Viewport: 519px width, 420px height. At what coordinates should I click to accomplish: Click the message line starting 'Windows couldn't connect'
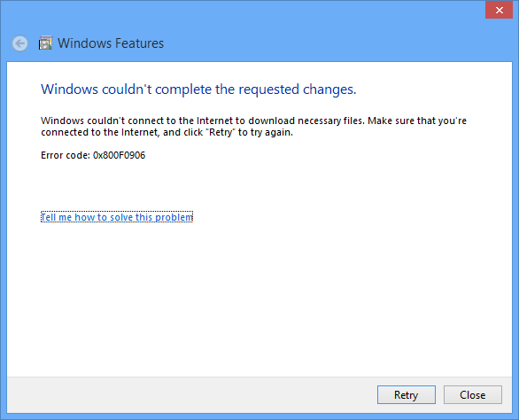253,121
